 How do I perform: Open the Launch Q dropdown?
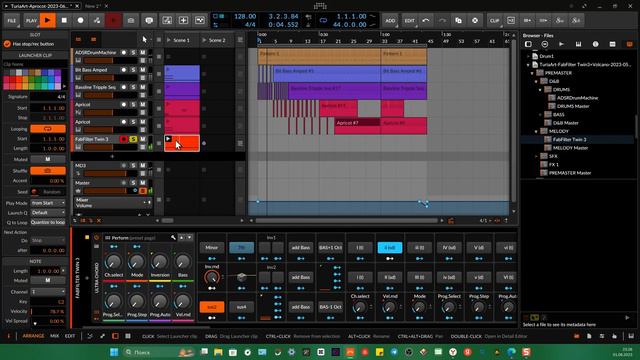tap(48, 213)
